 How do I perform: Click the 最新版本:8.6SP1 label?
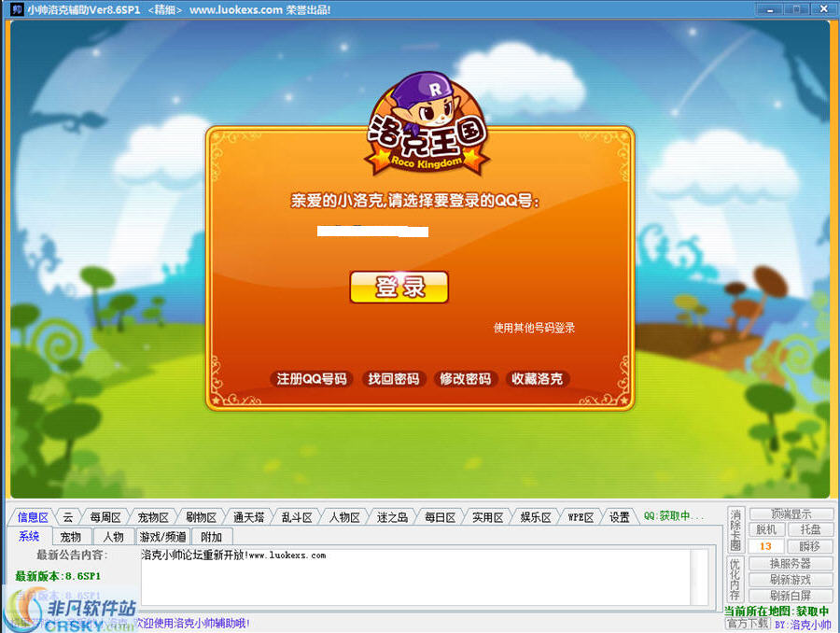58,576
